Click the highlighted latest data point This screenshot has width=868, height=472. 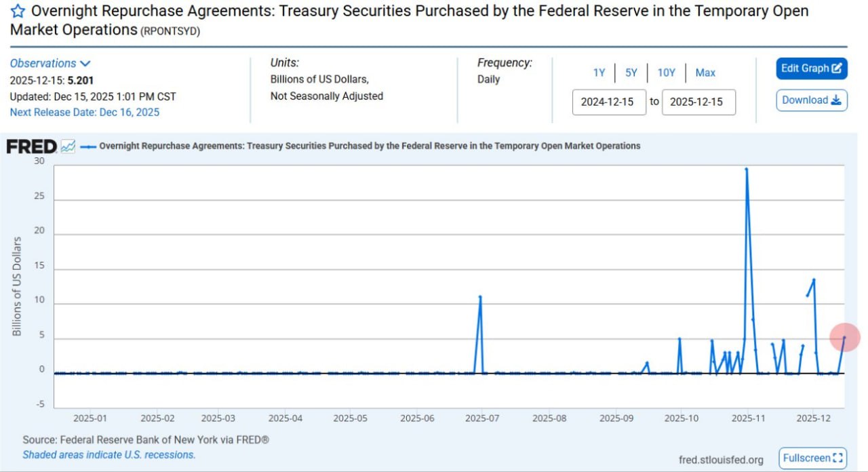coord(844,337)
